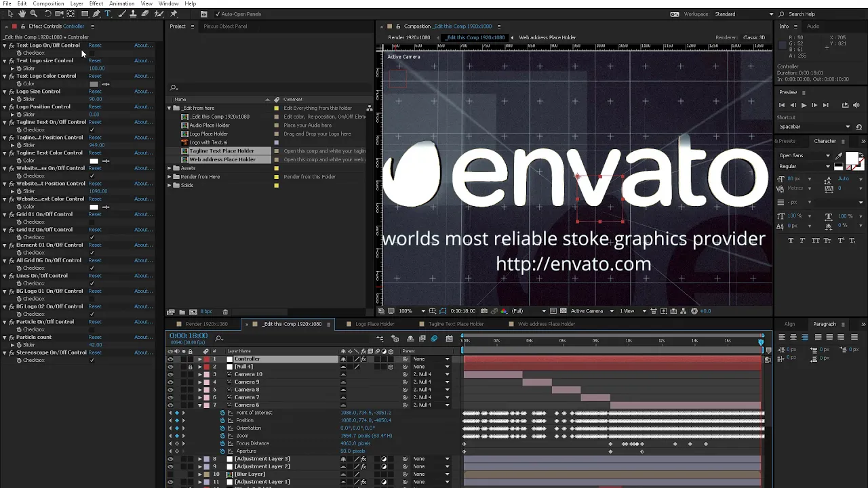This screenshot has width=868, height=488.
Task: Toggle Element 01 On/Off Control checkbox
Action: (92, 253)
